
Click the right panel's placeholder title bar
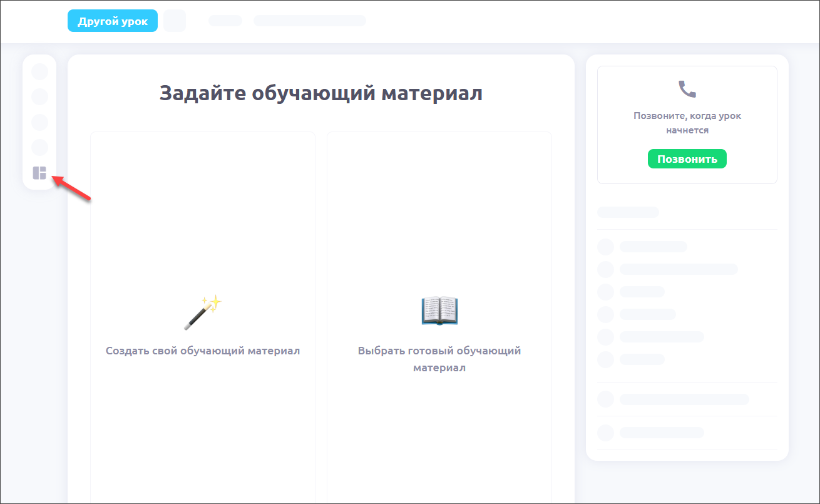point(628,212)
